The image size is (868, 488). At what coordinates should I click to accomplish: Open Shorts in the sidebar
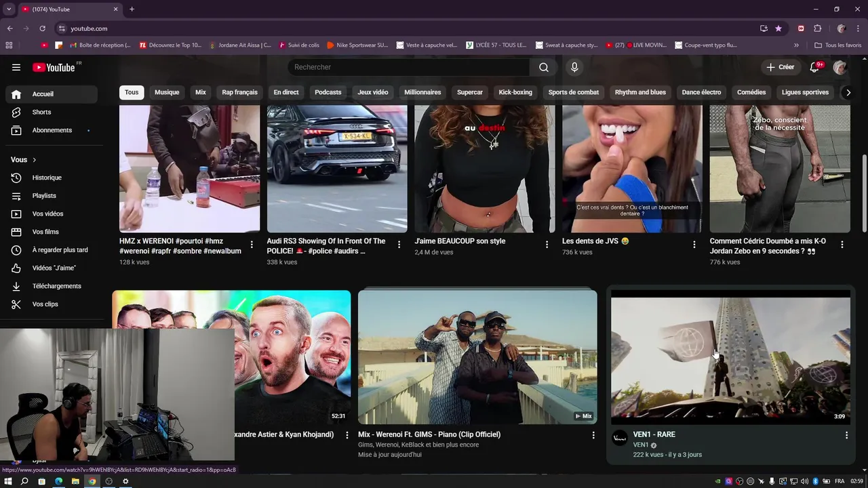pos(52,112)
